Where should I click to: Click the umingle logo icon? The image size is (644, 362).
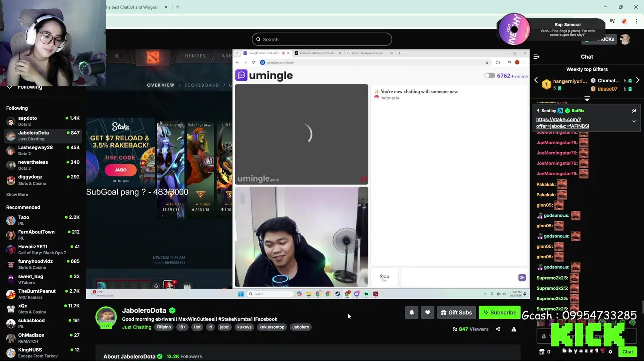point(241,75)
